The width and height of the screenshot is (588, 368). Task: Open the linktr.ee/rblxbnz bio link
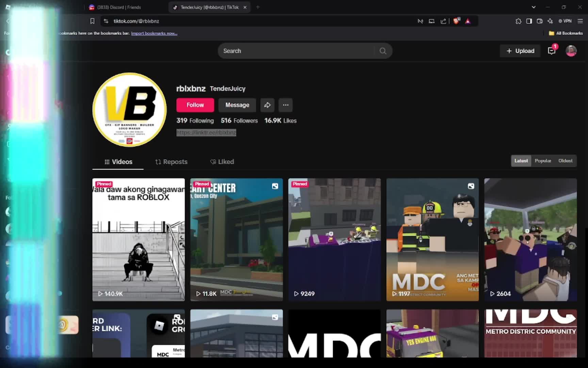(x=206, y=133)
